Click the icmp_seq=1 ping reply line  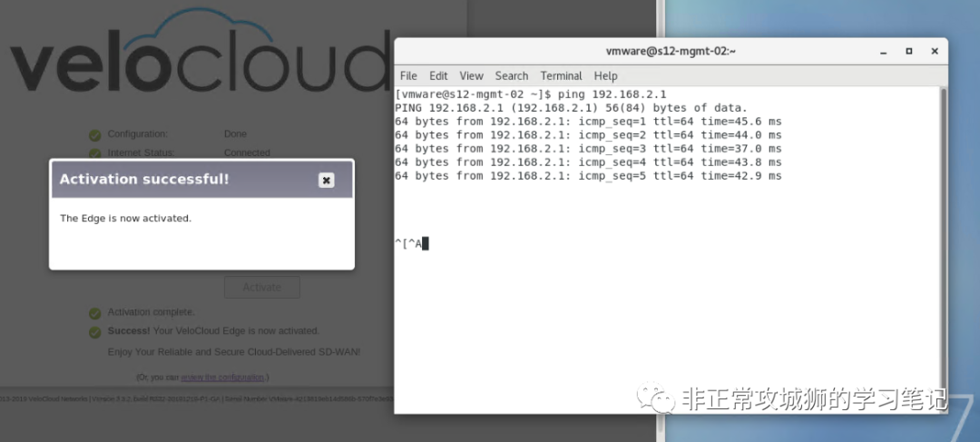click(588, 122)
